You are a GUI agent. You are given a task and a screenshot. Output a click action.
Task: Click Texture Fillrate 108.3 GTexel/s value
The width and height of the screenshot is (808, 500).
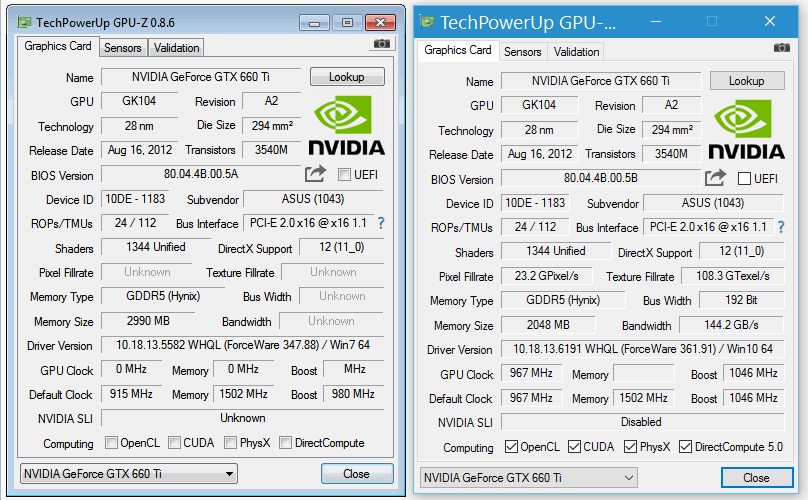coord(732,276)
